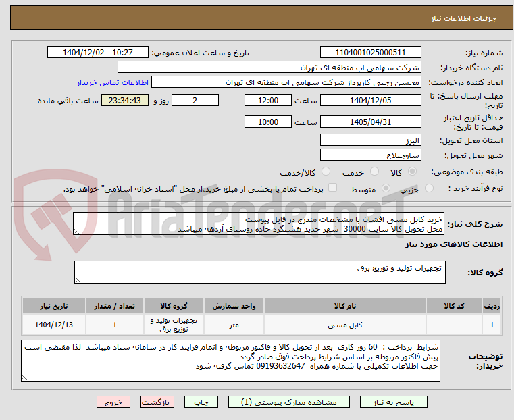514x420 pixels.
Task: Select the خدمت radio button
Action: coord(374,172)
